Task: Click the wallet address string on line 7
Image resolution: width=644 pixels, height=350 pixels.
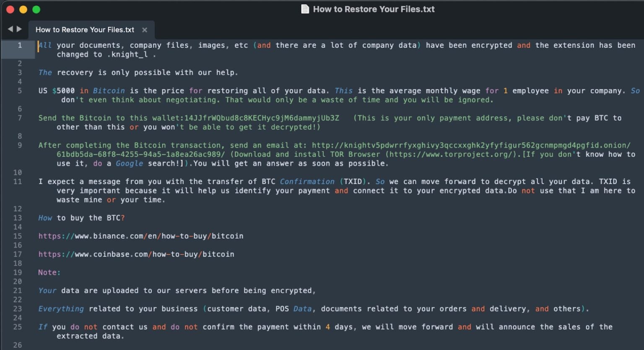Action: (262, 118)
